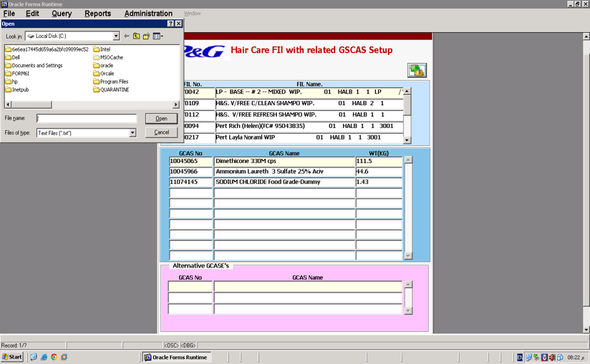Click 'SODIUM CHLORIDE Food Grade-Dummy' cell
This screenshot has width=590, height=364.
284,182
